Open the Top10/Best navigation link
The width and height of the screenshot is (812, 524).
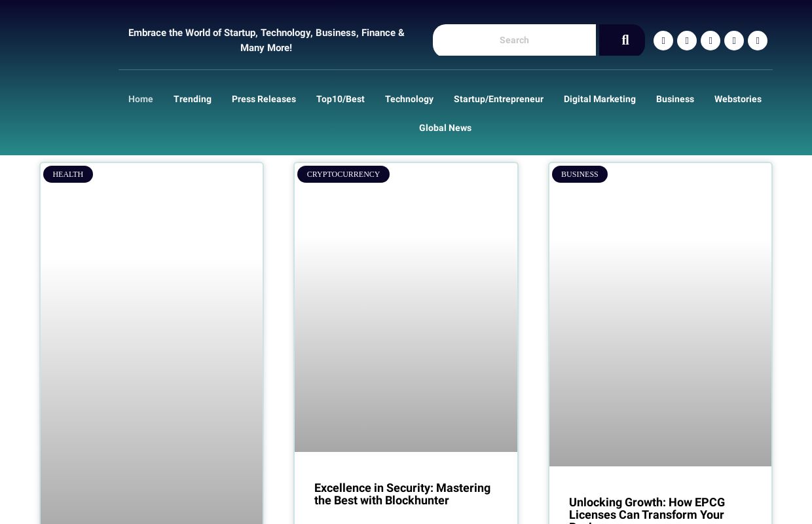tap(341, 99)
